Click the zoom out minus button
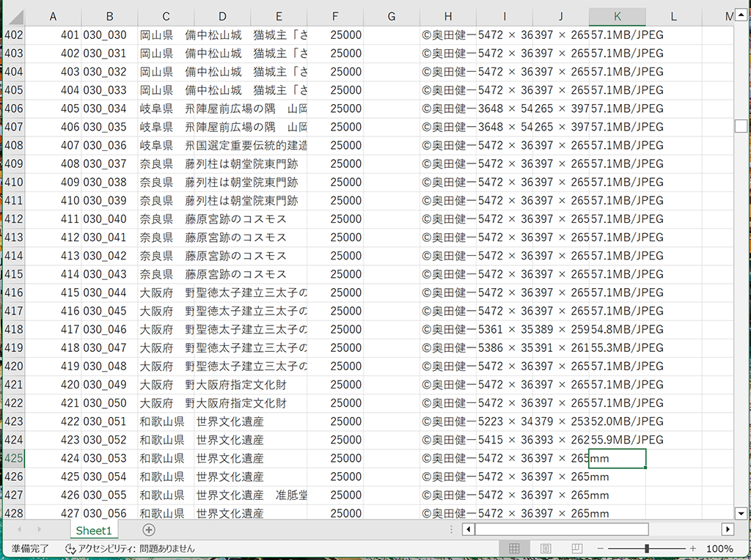 [601, 548]
